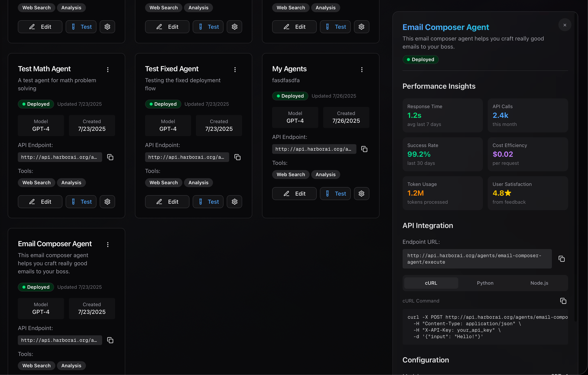Viewport: 588px width, 375px height.
Task: Copy the cURL command snippet
Action: pyautogui.click(x=562, y=301)
